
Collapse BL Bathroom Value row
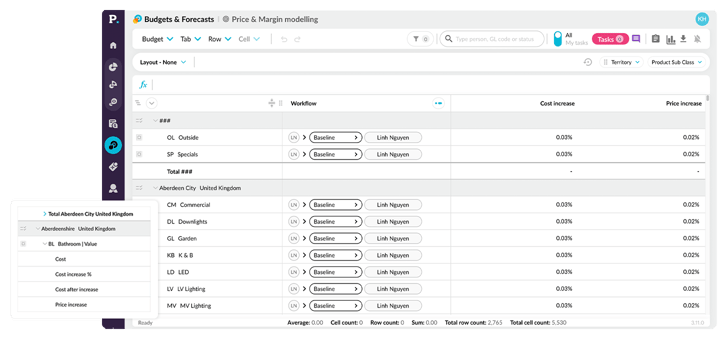[x=45, y=244]
